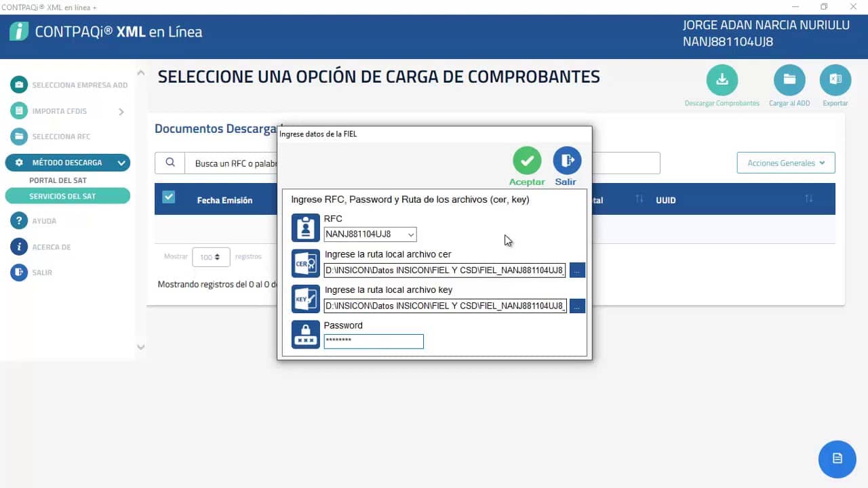Open the Mostrar 100 registros selector
The image size is (868, 488).
211,257
